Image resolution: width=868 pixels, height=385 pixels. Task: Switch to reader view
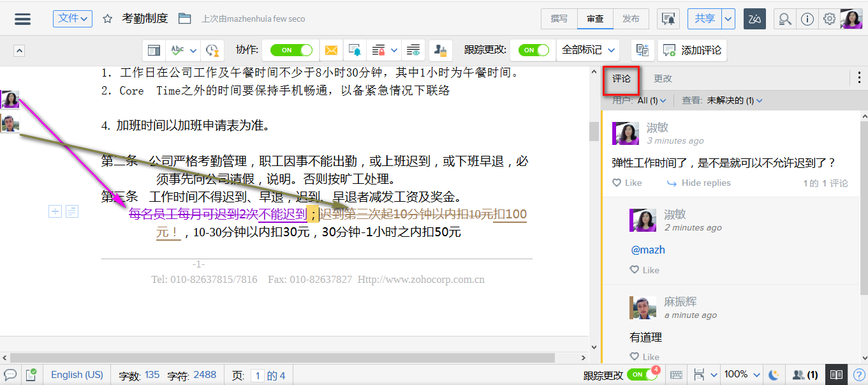[x=836, y=375]
